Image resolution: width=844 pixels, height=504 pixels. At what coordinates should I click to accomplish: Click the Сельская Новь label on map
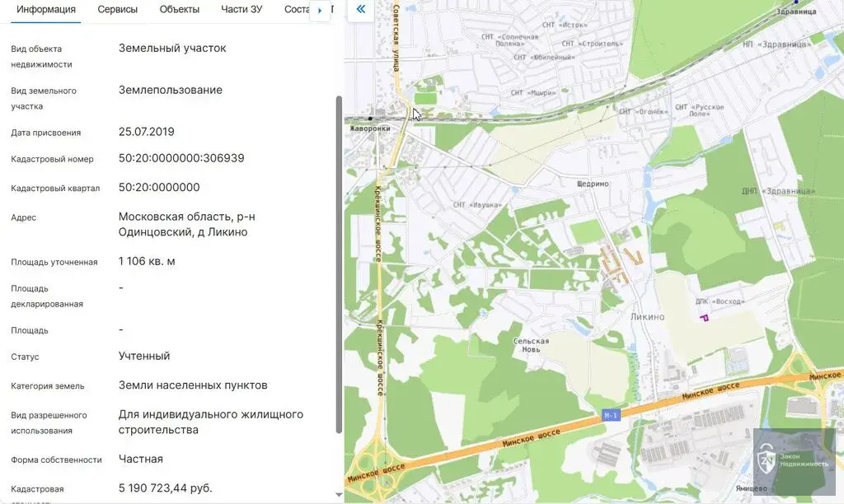pyautogui.click(x=531, y=346)
